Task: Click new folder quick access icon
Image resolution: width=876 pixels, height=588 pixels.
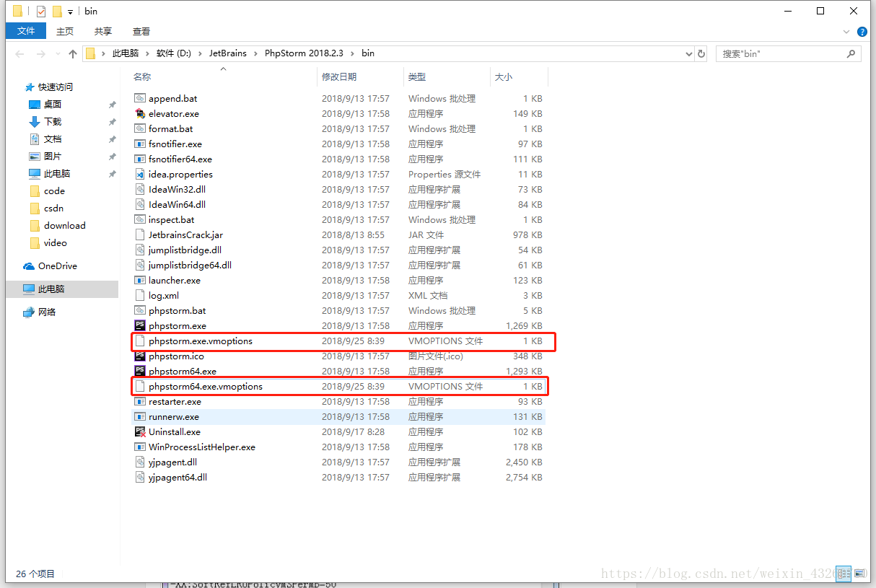Action: coord(57,12)
